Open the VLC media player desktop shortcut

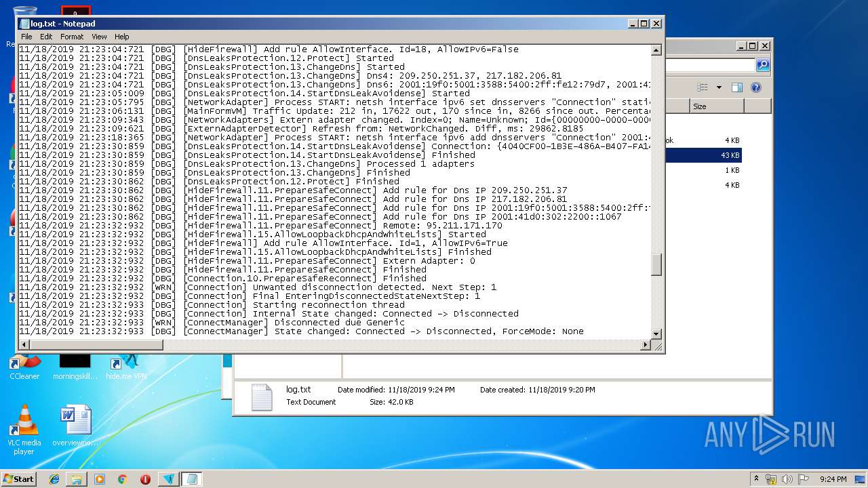[x=24, y=430]
